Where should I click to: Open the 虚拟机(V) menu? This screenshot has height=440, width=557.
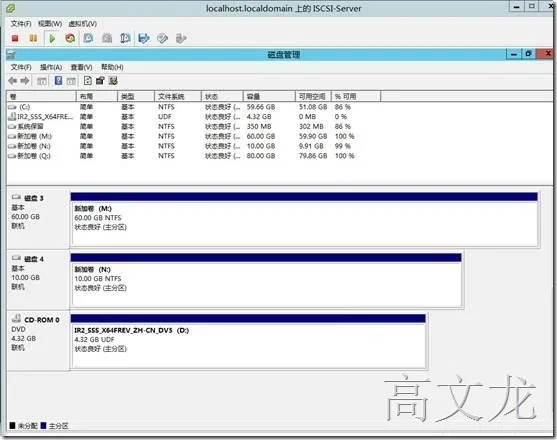click(82, 24)
